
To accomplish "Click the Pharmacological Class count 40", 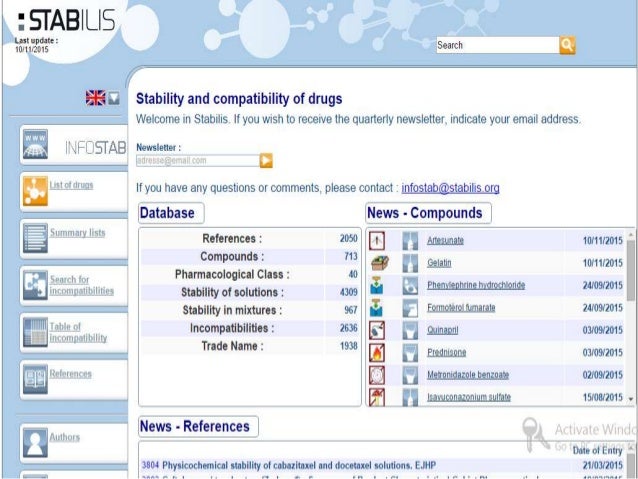I will click(x=353, y=274).
